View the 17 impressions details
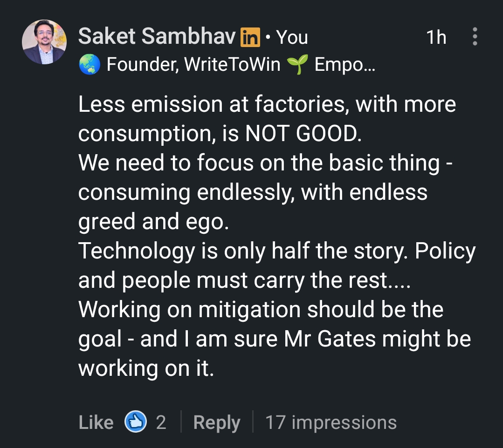The image size is (503, 448). (331, 422)
